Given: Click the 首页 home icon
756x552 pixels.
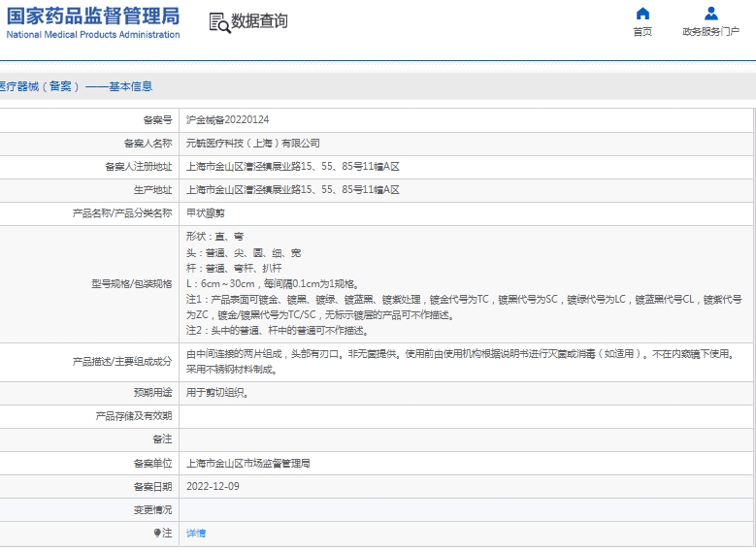Looking at the screenshot, I should [642, 14].
